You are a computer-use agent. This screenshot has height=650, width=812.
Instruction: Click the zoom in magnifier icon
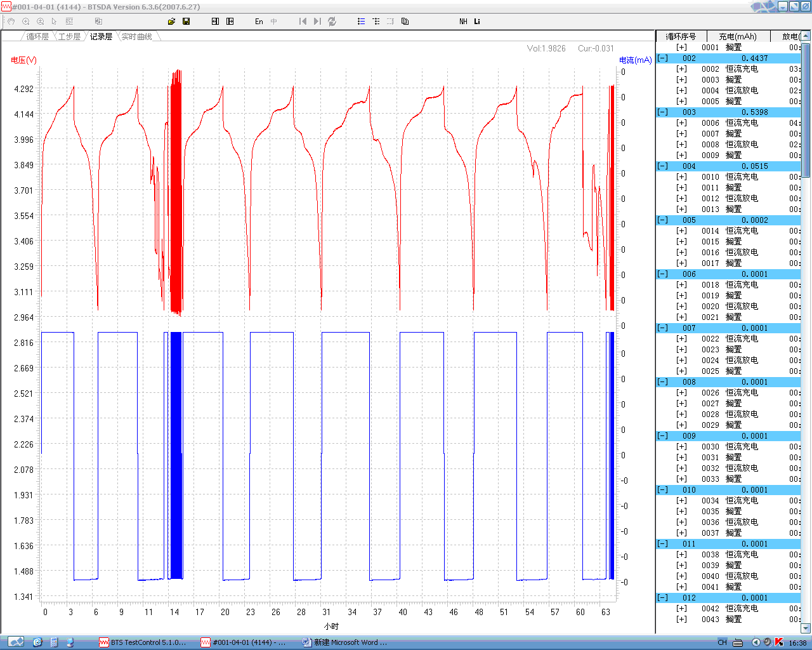pyautogui.click(x=26, y=22)
